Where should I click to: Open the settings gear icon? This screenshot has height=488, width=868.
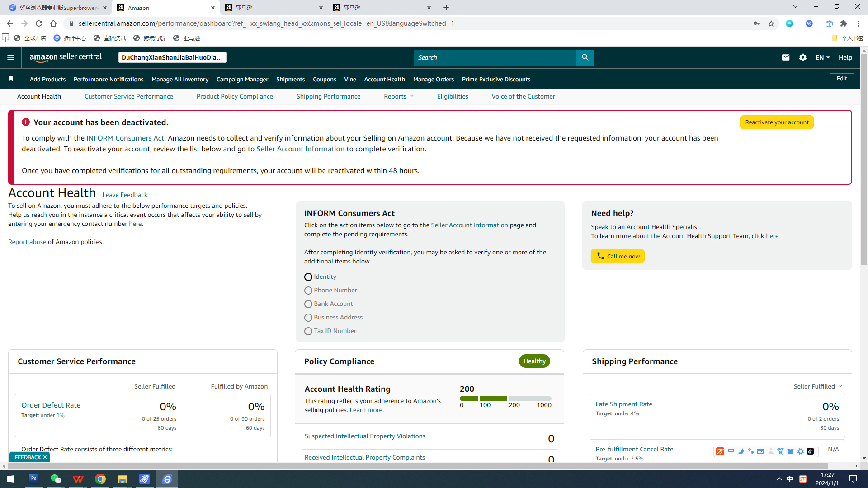coord(803,57)
